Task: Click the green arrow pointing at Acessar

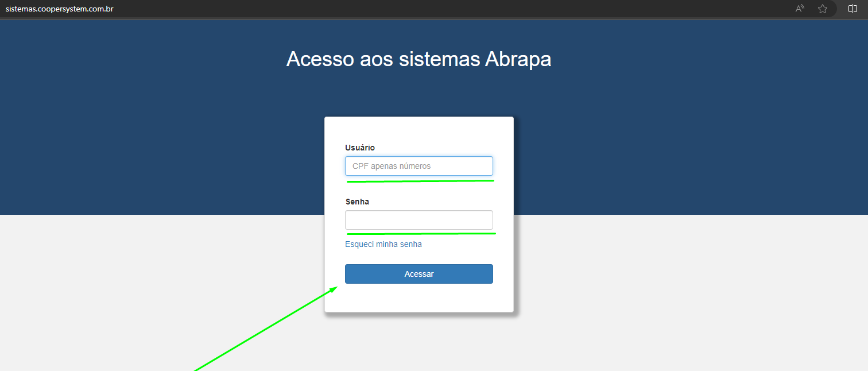Action: click(264, 329)
